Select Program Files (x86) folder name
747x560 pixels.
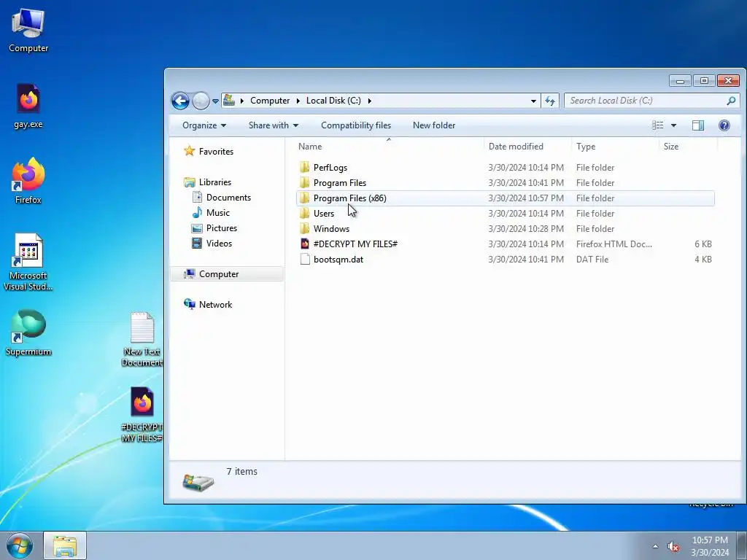pos(349,198)
